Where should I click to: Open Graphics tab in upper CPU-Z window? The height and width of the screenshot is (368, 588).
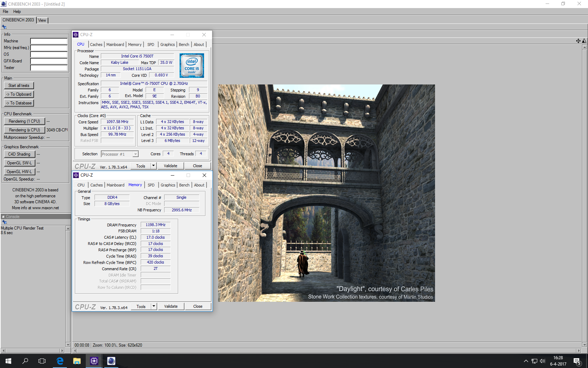tap(167, 45)
